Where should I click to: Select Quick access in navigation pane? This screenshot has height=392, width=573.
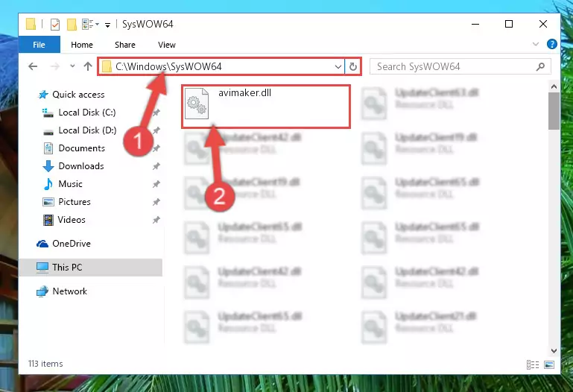pos(78,95)
